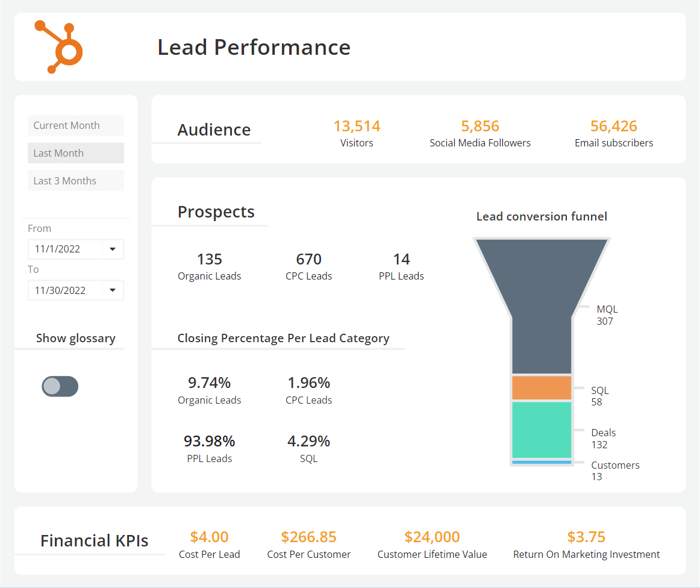Open the From date dropdown
Image resolution: width=700 pixels, height=588 pixels.
[x=113, y=249]
